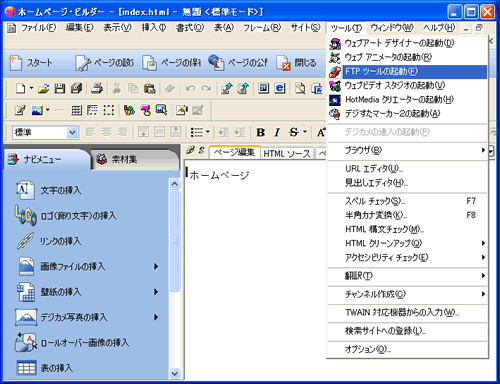
Task: Click the スタート button
Action: [31, 63]
